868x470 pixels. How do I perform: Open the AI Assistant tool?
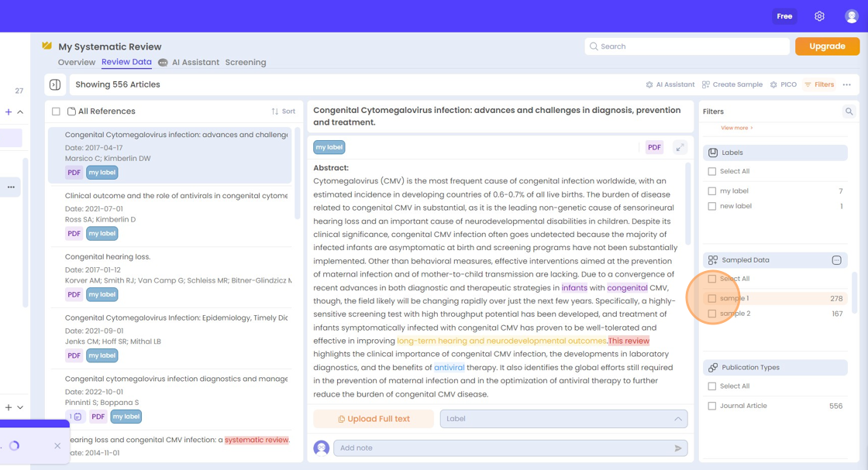click(x=670, y=84)
